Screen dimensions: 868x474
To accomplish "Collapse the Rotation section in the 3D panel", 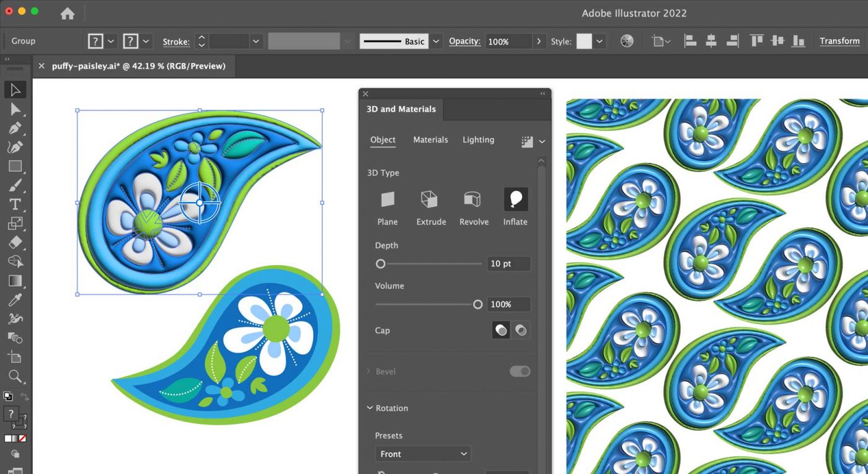I will coord(370,408).
